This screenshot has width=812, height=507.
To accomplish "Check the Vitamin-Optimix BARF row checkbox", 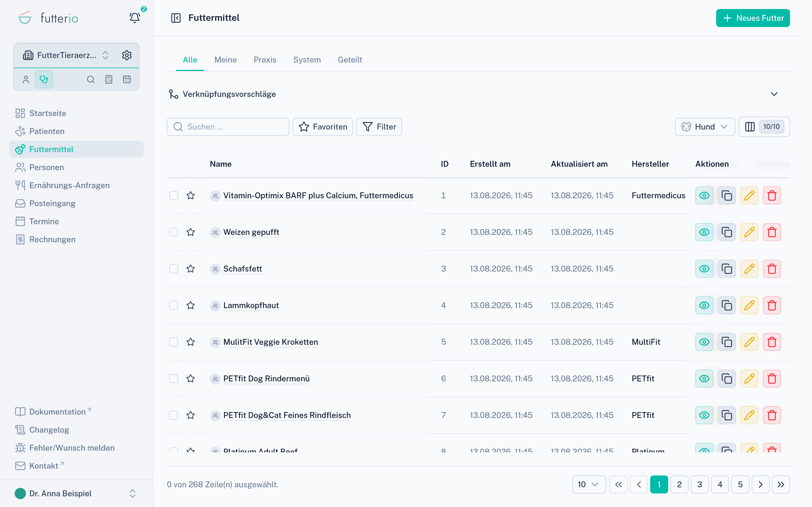I will 173,195.
